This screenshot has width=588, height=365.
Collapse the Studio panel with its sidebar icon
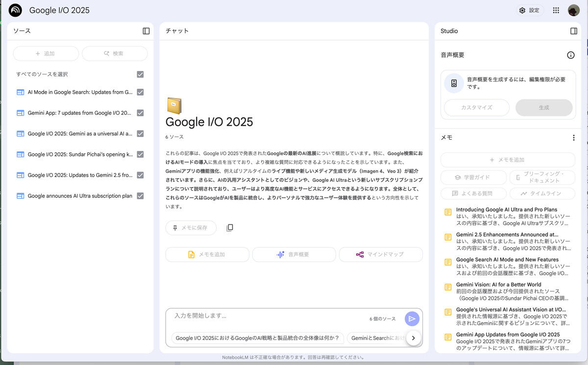point(574,31)
